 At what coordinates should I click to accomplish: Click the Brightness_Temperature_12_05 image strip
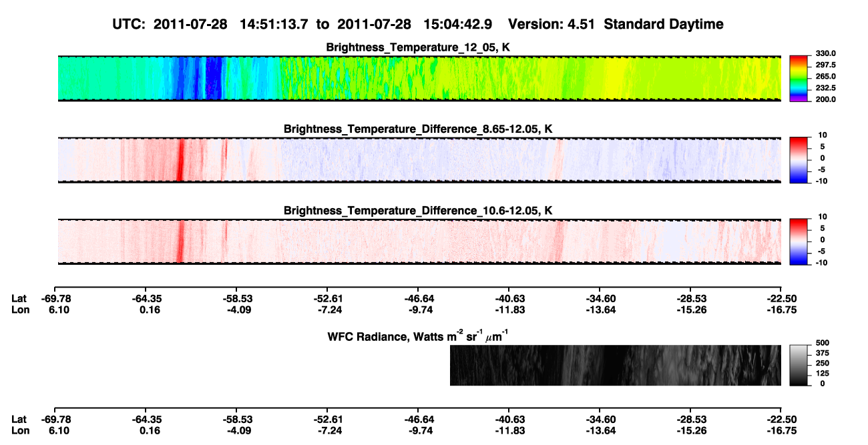click(420, 79)
